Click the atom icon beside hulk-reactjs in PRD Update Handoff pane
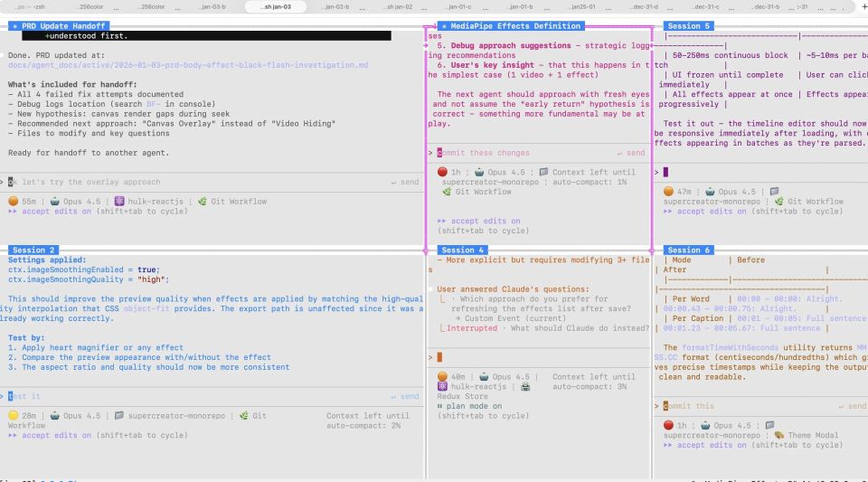868x482 pixels. click(119, 202)
